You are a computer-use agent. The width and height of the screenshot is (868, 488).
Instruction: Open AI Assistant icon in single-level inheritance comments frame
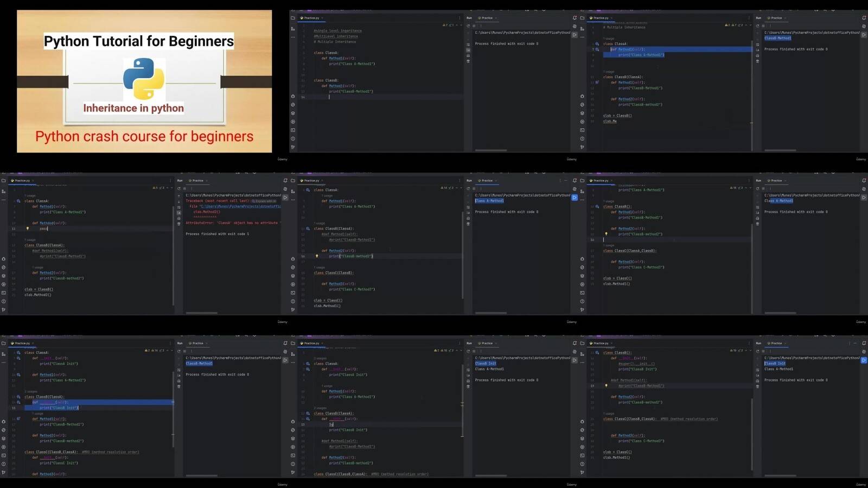[x=575, y=26]
